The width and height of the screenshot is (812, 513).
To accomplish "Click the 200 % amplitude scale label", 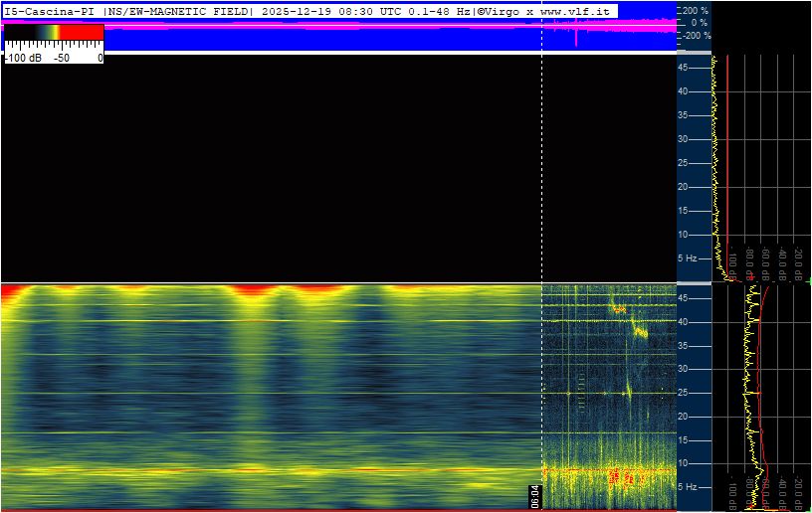I will point(695,10).
